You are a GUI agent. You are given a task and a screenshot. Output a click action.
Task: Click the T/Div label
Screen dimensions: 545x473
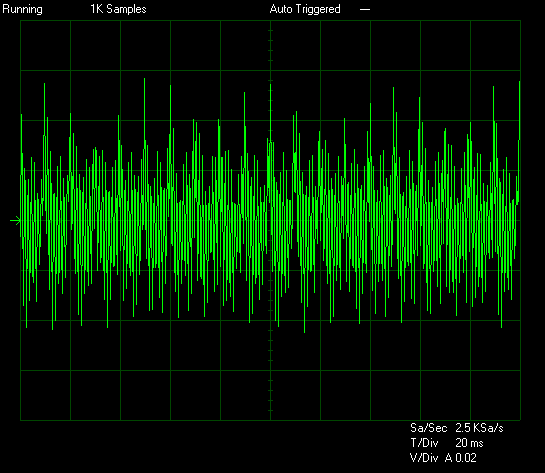[x=424, y=443]
